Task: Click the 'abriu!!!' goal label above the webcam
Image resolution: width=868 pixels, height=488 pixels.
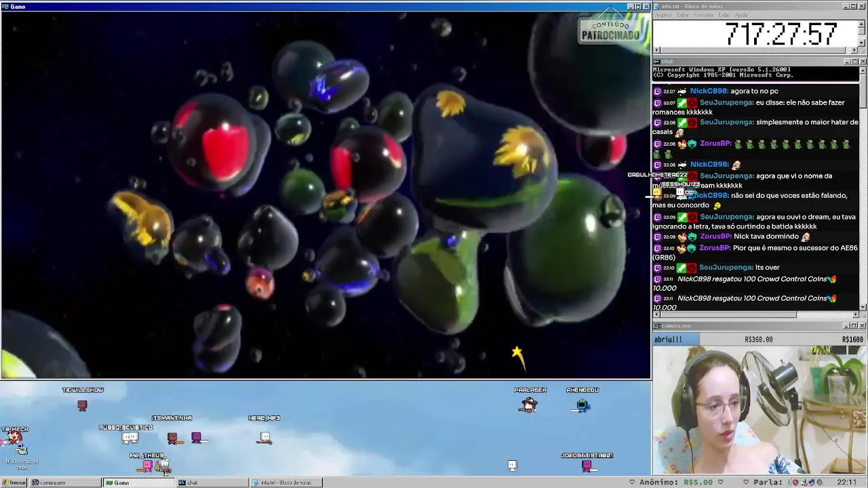Action: tap(668, 340)
